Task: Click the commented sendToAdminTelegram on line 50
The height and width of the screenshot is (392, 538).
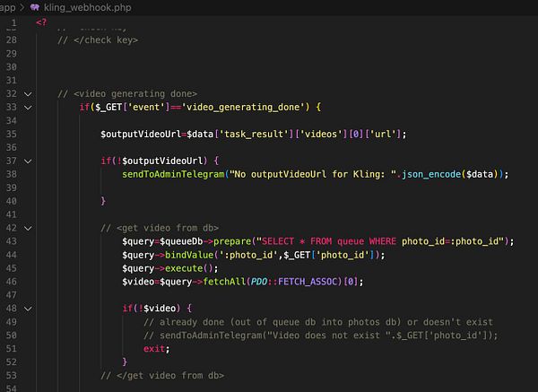Action: tap(320, 335)
